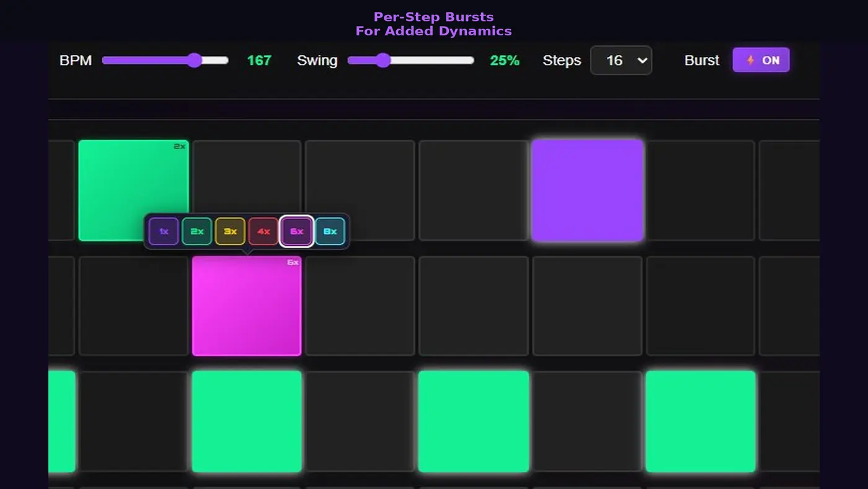Click the BPM slider handle
Viewport: 868px width, 489px height.
click(194, 60)
